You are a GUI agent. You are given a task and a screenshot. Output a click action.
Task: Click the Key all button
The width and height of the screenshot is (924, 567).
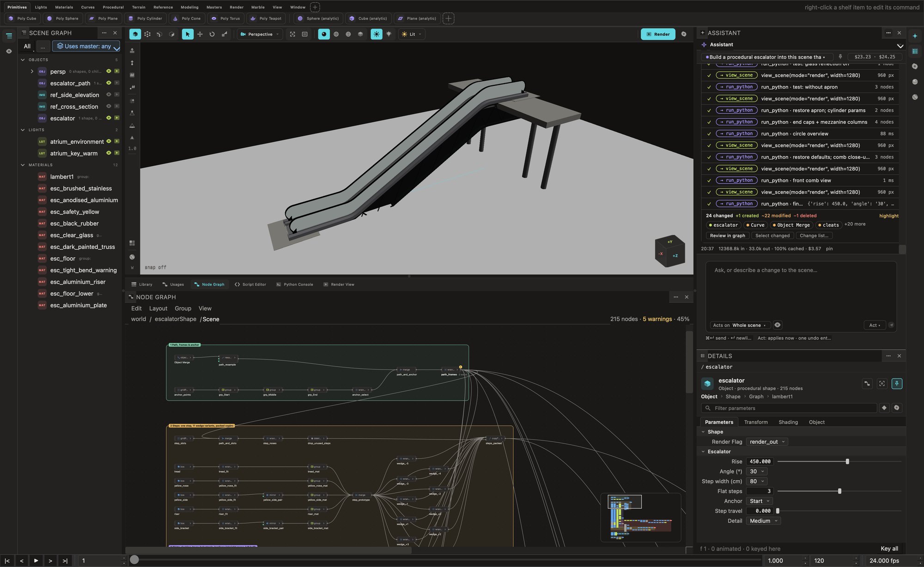pos(889,549)
